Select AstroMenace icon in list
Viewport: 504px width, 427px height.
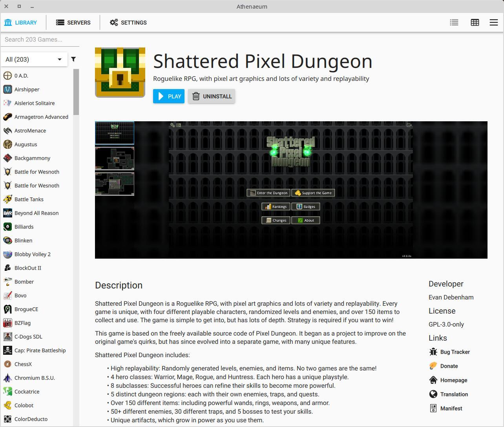click(x=7, y=130)
